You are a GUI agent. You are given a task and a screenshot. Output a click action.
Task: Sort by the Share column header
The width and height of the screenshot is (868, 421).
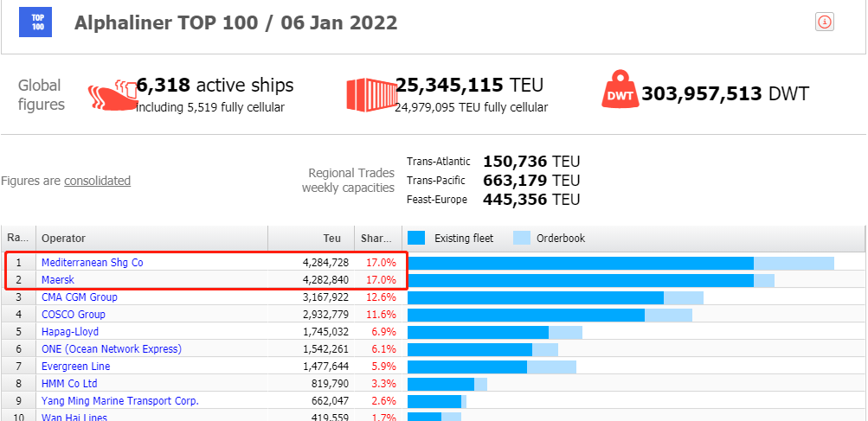pos(378,239)
